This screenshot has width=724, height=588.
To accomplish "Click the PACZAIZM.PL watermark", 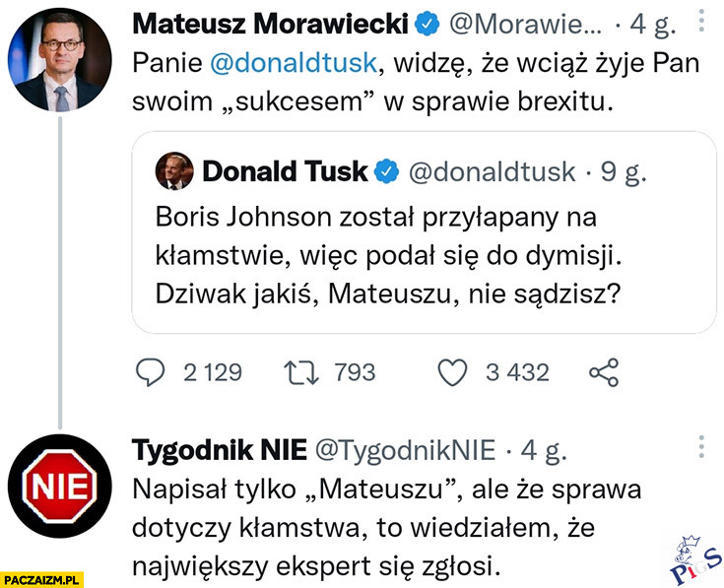I will pyautogui.click(x=41, y=576).
